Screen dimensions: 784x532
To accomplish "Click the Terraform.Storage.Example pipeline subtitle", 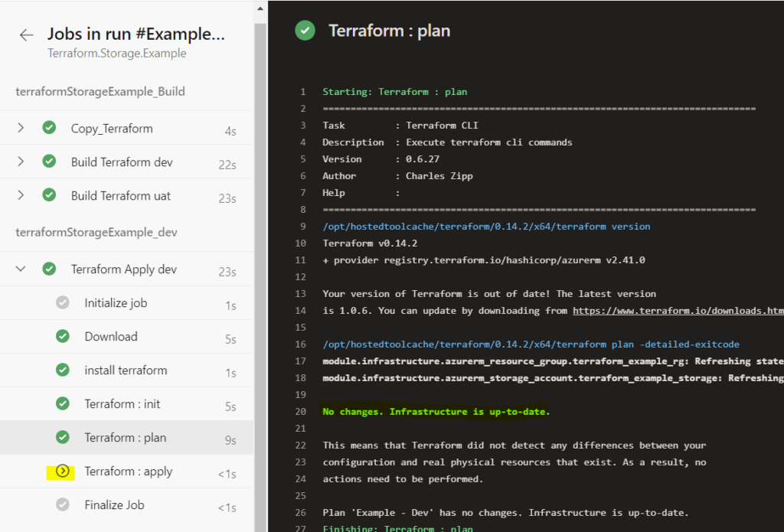I will coord(116,53).
